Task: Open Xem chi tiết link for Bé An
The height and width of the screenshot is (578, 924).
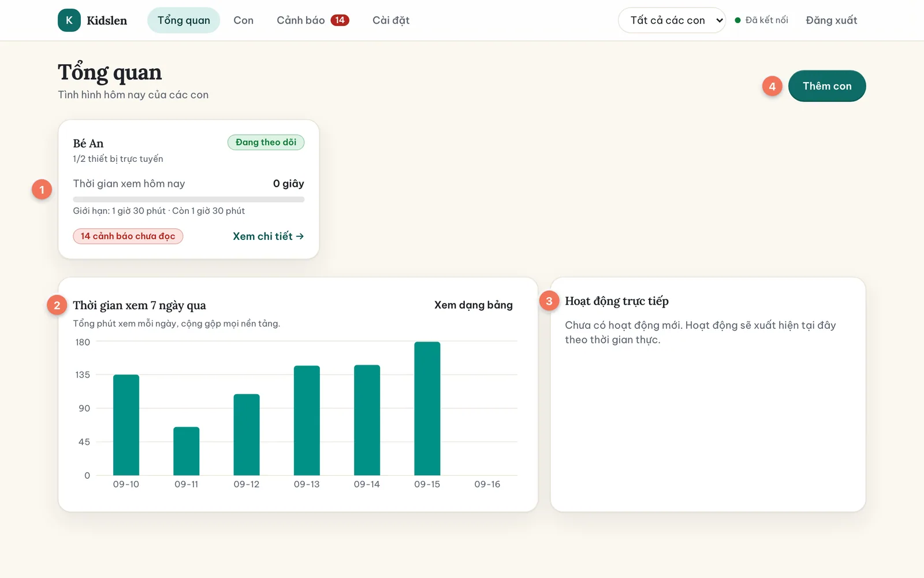Action: [269, 236]
